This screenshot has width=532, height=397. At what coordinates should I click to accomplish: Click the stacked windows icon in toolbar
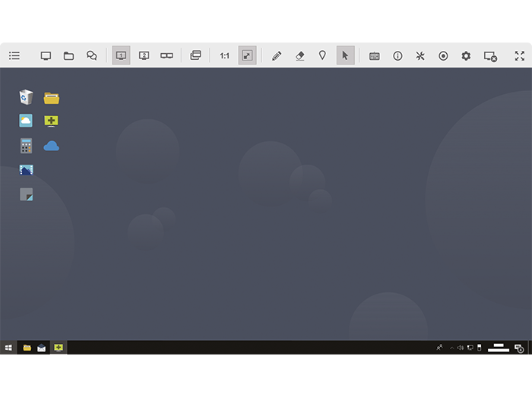pos(195,55)
